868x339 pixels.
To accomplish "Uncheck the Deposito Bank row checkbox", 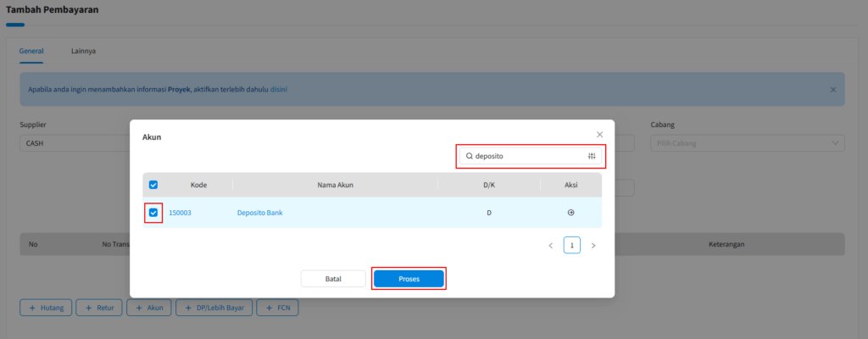I will pyautogui.click(x=153, y=213).
